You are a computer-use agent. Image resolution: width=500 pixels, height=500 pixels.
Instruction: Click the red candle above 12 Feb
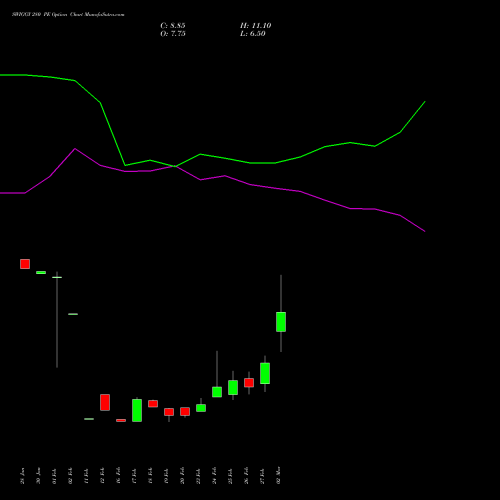[x=105, y=402]
